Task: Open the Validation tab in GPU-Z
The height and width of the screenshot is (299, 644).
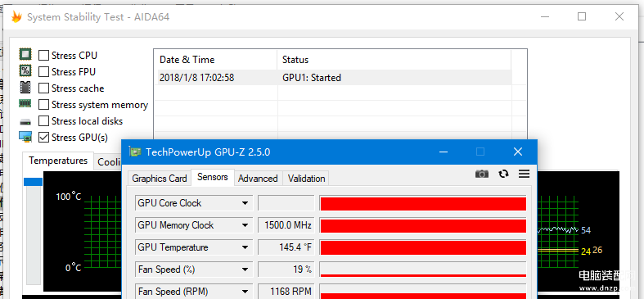Action: [x=306, y=179]
